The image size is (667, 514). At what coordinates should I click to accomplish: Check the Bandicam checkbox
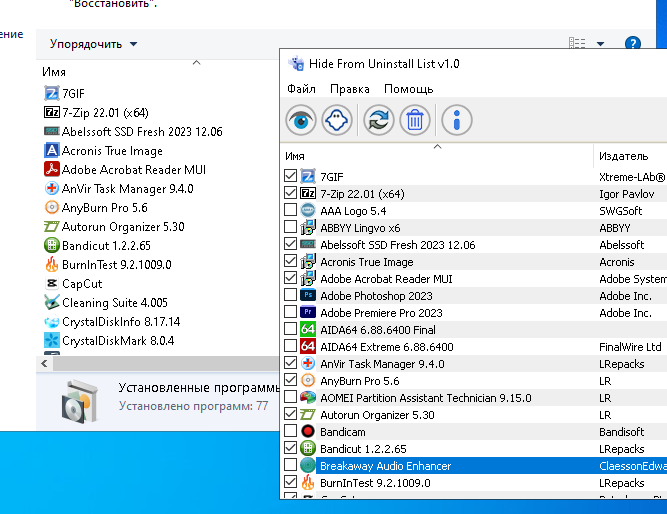pyautogui.click(x=291, y=431)
